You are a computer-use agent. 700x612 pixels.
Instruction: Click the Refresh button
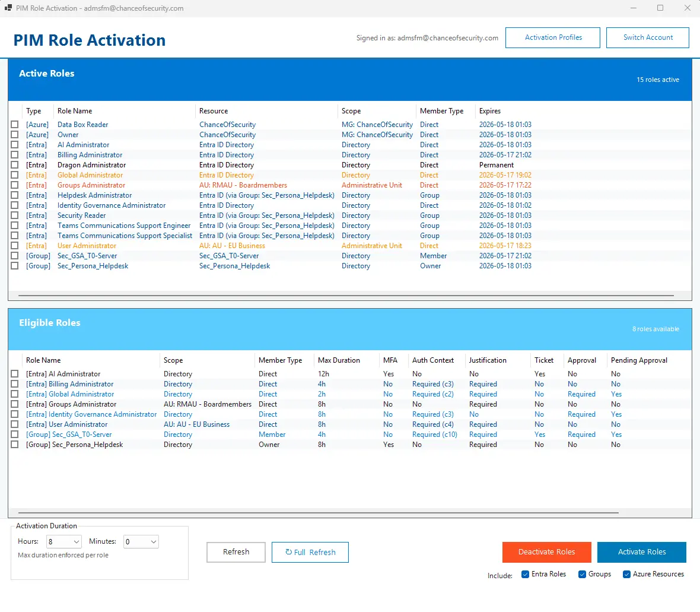236,552
